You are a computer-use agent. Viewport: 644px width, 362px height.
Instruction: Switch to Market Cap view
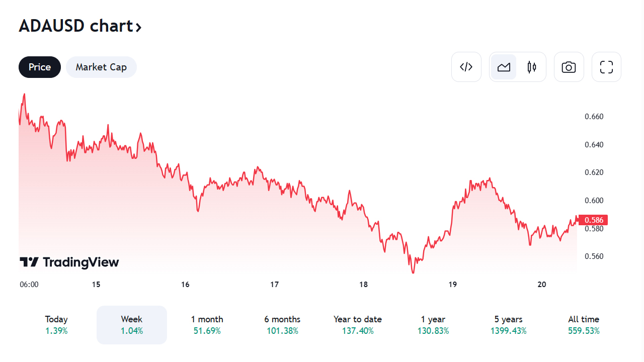click(101, 67)
